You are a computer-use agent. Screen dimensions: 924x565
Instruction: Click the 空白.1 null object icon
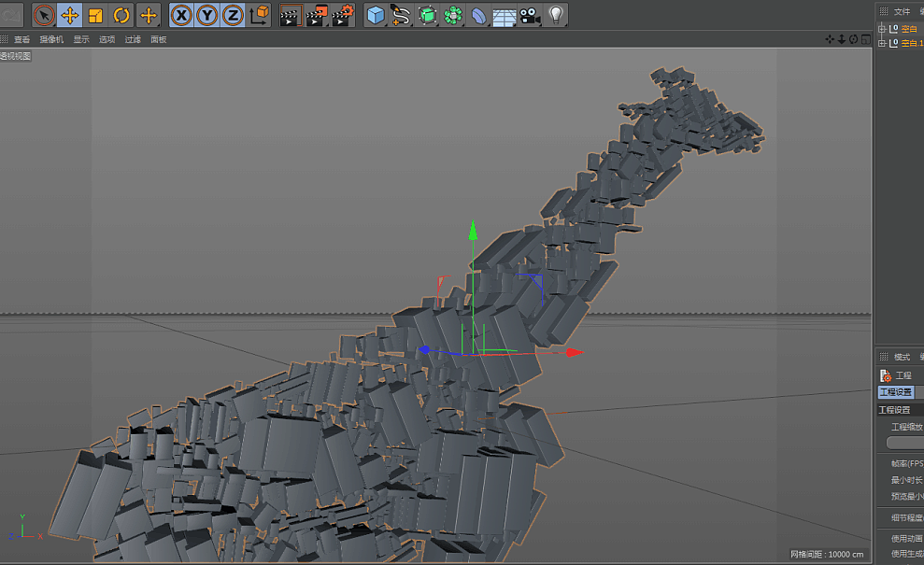click(x=893, y=43)
